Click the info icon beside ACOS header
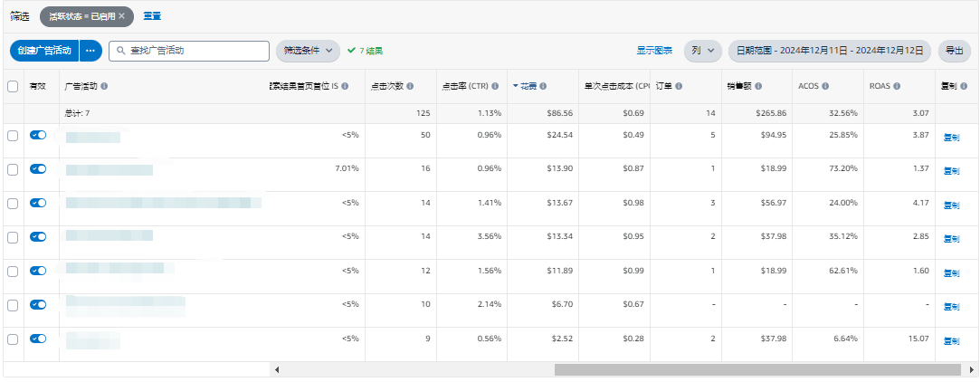This screenshot has height=382, width=980. click(x=824, y=87)
